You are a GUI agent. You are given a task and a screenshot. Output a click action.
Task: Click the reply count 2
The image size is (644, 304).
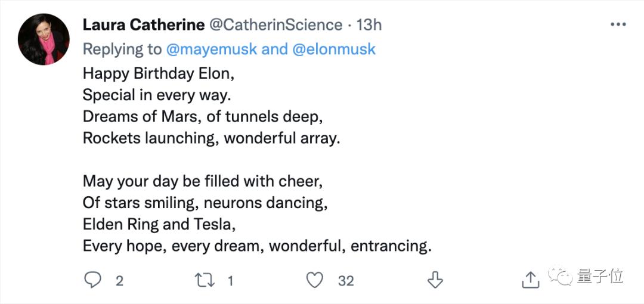[x=119, y=281]
